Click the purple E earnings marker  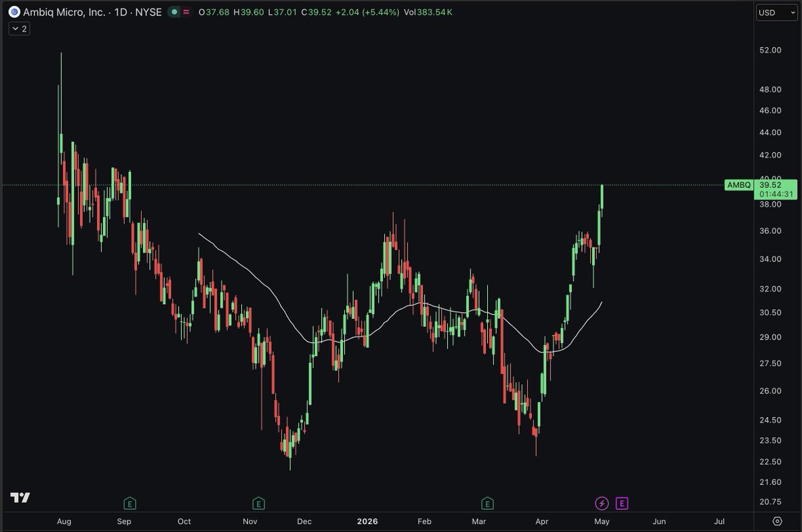622,503
